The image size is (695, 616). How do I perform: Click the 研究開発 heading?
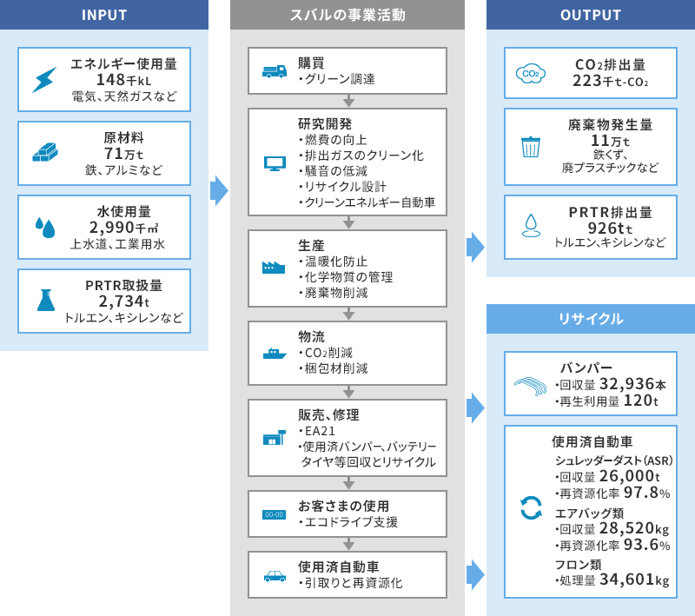325,123
